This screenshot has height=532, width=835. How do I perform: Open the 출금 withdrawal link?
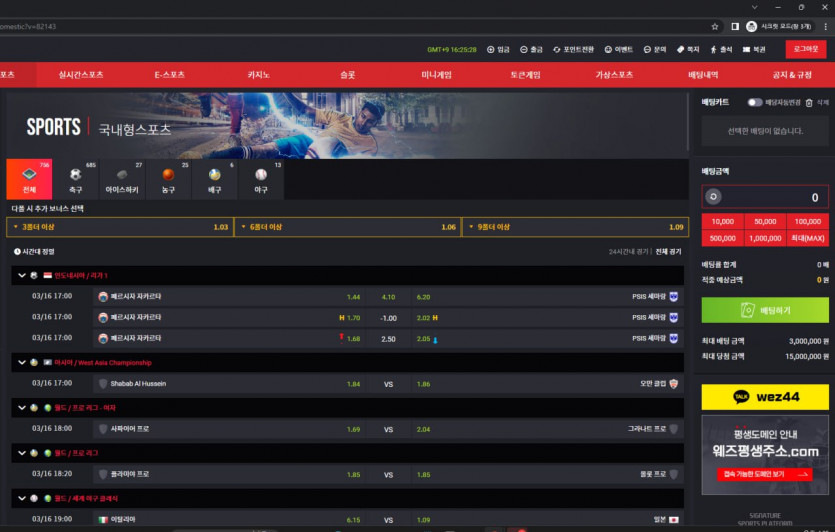point(531,50)
